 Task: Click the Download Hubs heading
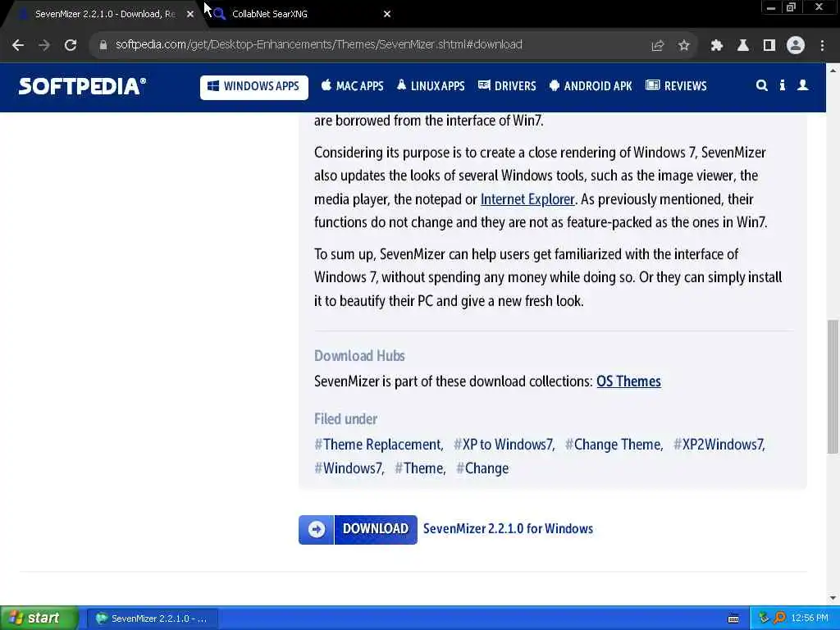click(x=359, y=356)
